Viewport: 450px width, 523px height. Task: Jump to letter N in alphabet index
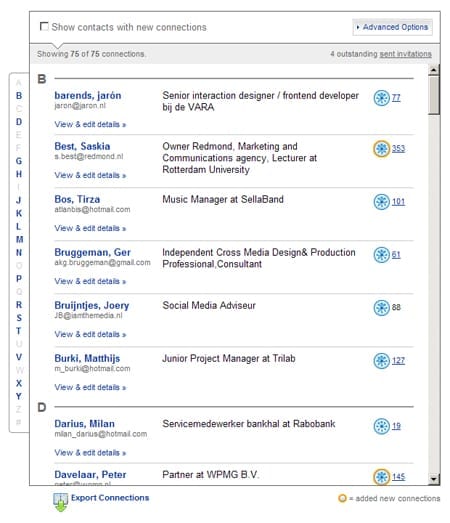(x=19, y=252)
